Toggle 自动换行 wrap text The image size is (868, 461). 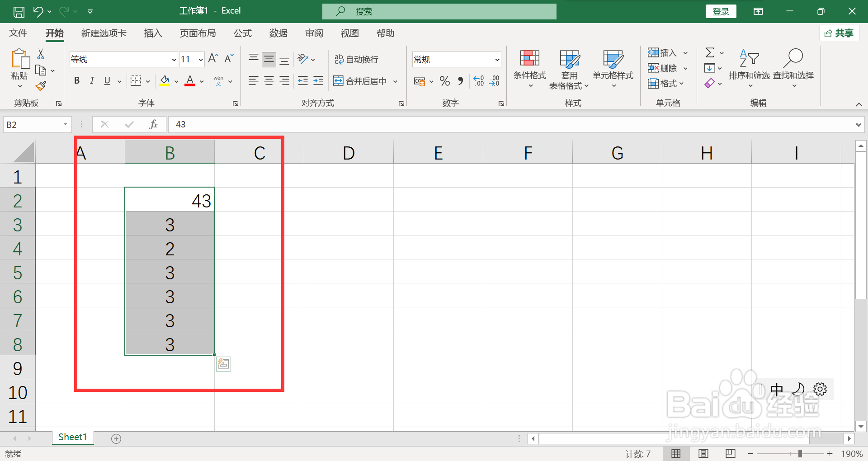[356, 59]
